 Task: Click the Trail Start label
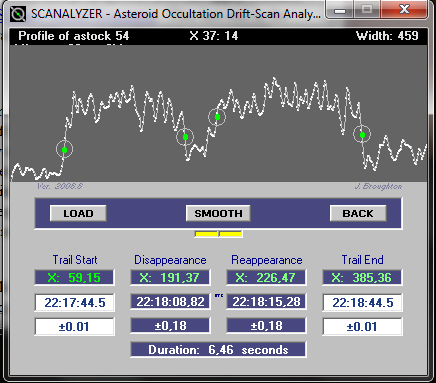[75, 260]
